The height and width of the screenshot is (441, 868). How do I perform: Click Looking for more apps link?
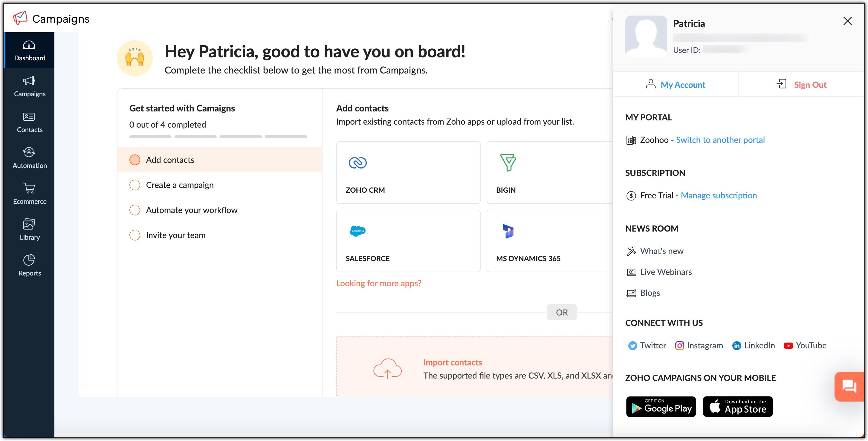point(378,283)
